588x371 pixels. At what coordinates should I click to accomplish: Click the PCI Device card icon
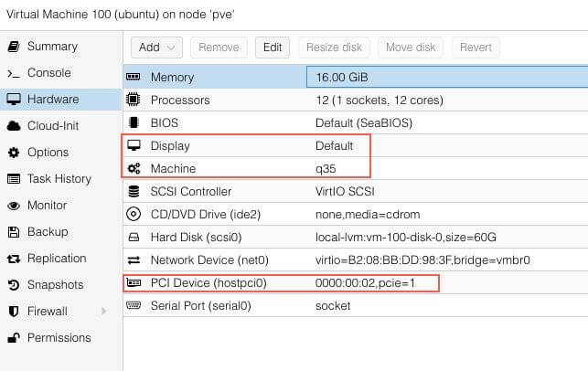(134, 283)
